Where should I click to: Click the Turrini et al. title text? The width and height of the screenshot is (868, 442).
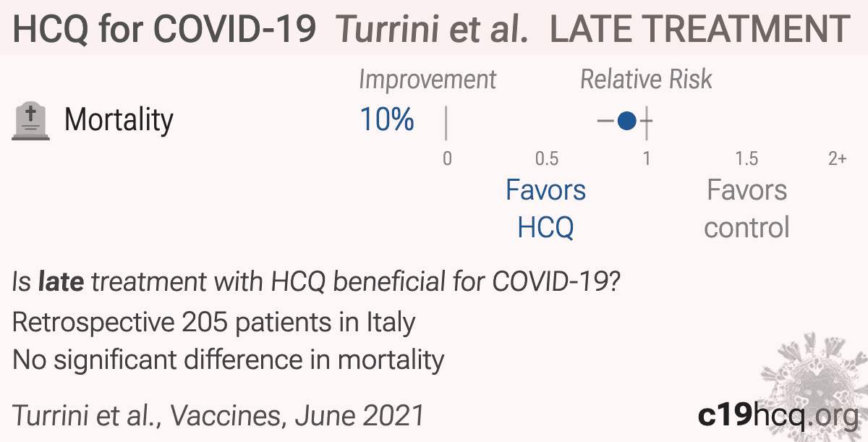coord(433,29)
